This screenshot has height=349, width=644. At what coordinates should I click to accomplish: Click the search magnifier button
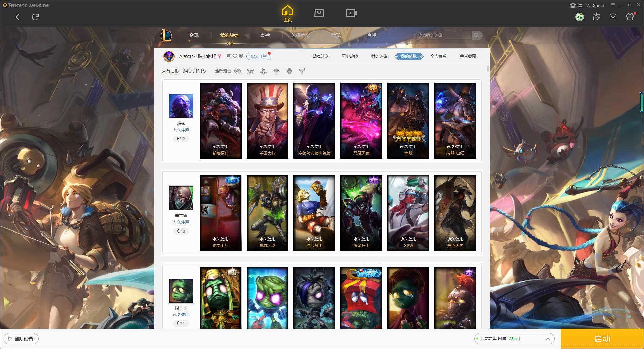click(x=476, y=35)
